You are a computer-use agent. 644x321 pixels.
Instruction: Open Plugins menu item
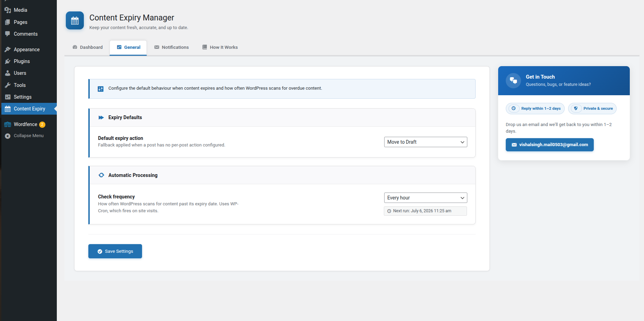click(29, 61)
